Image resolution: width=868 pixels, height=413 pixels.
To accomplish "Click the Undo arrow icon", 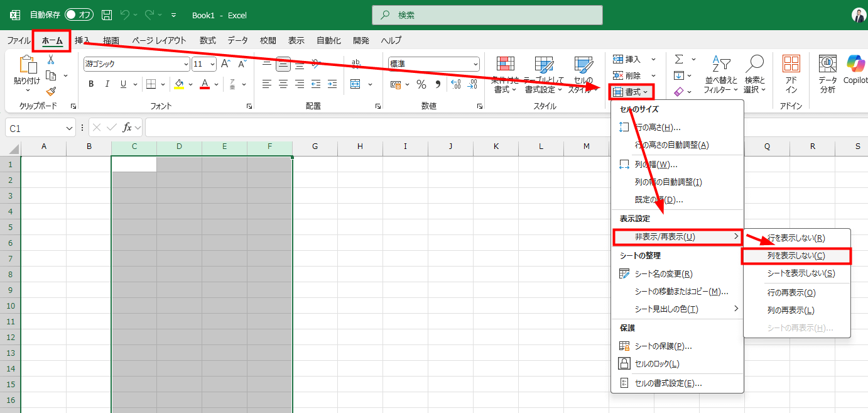I will click(x=125, y=14).
